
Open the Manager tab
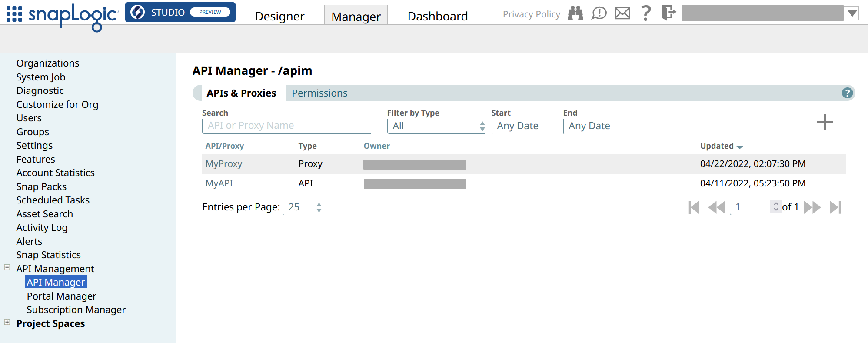coord(356,16)
